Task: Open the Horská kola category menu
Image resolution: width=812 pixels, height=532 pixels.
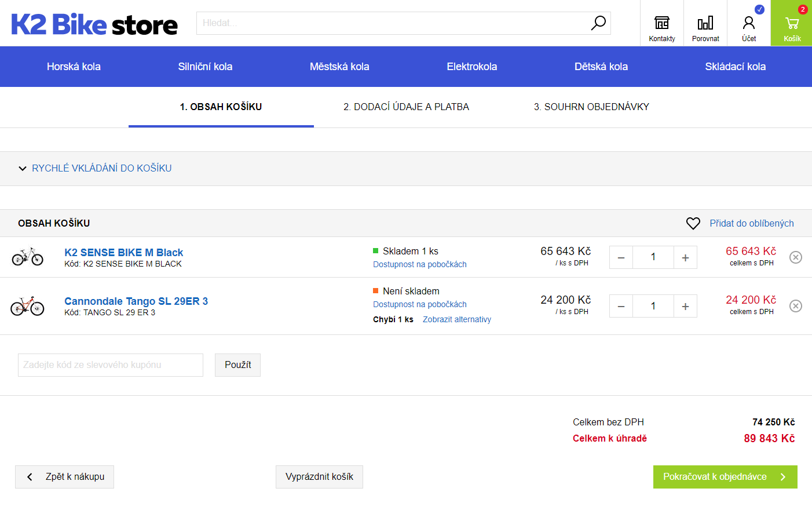Action: pos(74,67)
